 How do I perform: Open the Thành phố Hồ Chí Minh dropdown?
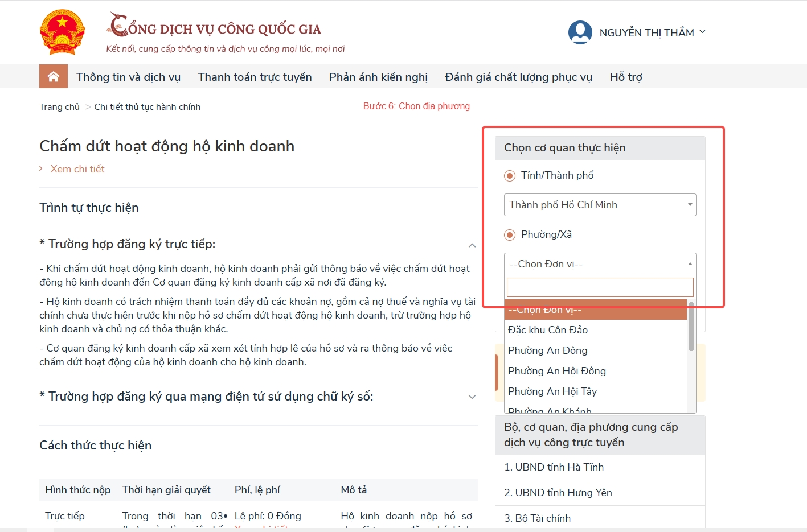600,205
